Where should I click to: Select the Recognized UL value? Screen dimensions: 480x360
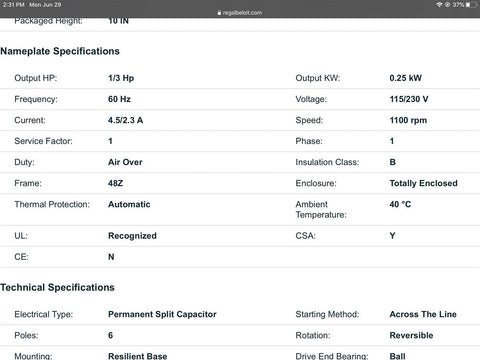coord(132,236)
